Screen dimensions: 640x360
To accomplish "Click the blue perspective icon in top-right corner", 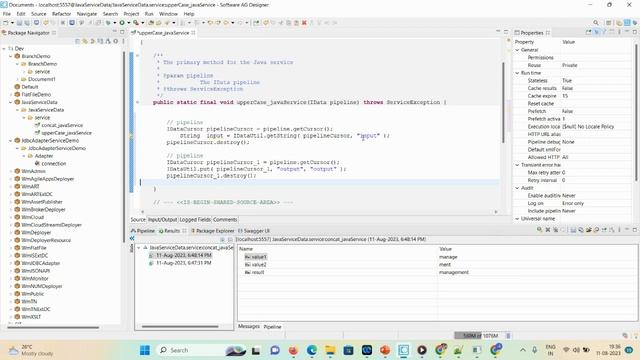I will [x=627, y=23].
